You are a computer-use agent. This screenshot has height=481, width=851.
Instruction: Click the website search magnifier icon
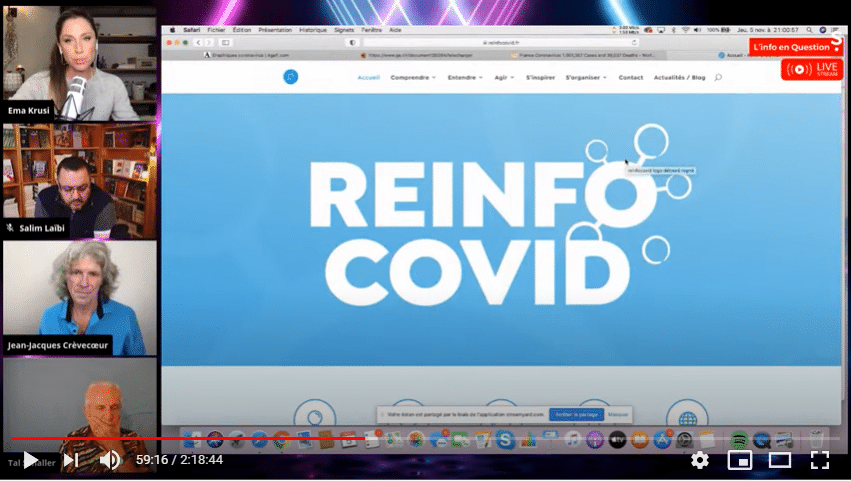point(718,78)
